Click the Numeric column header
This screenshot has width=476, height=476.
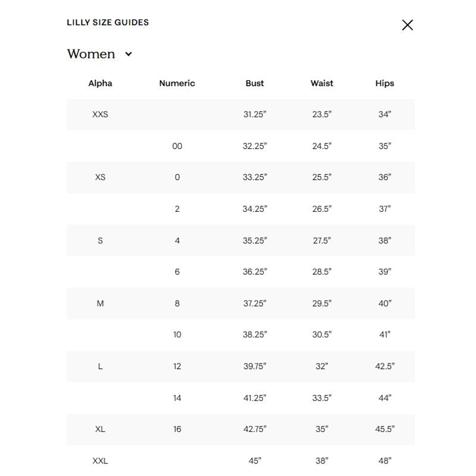point(177,83)
